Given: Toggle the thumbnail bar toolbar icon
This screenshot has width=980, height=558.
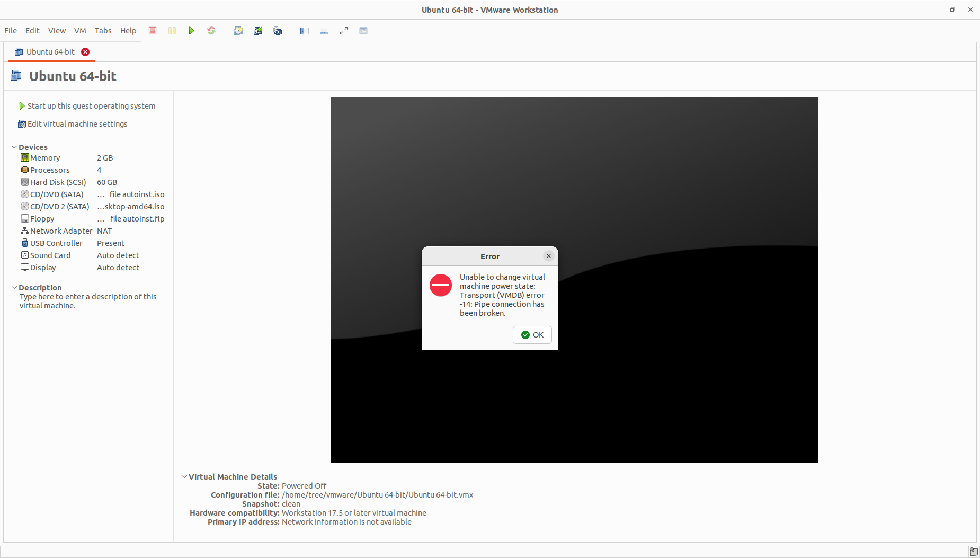Looking at the screenshot, I should [324, 31].
